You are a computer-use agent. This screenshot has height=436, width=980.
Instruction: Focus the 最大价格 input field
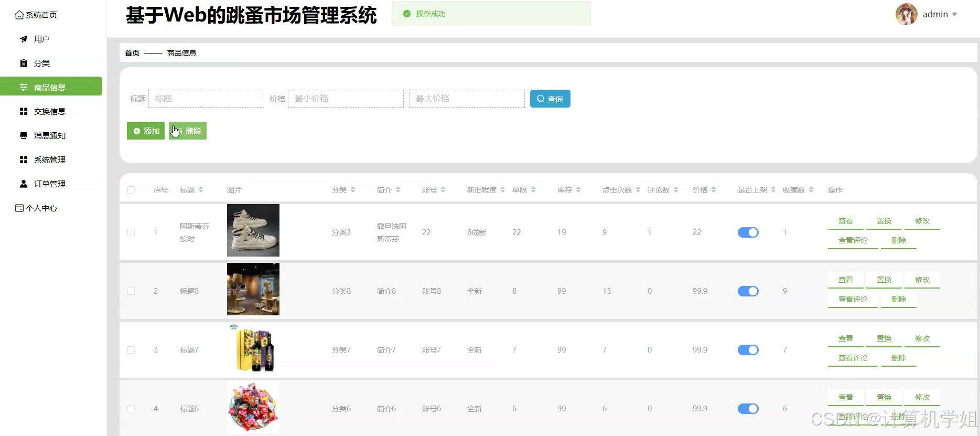467,99
